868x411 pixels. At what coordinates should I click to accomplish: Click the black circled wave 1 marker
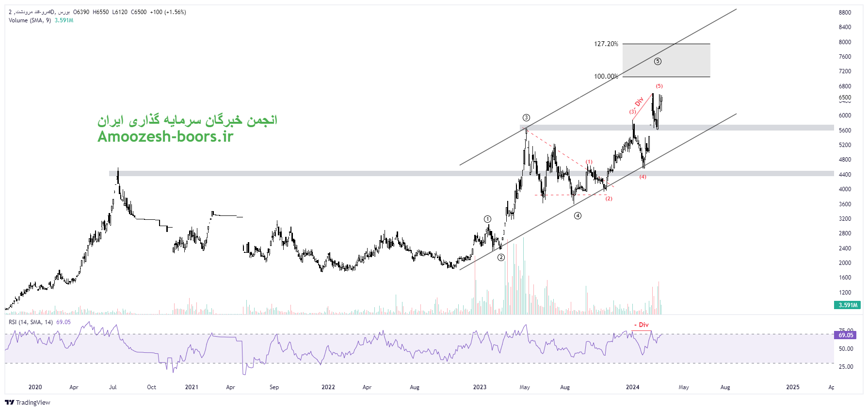click(x=487, y=219)
